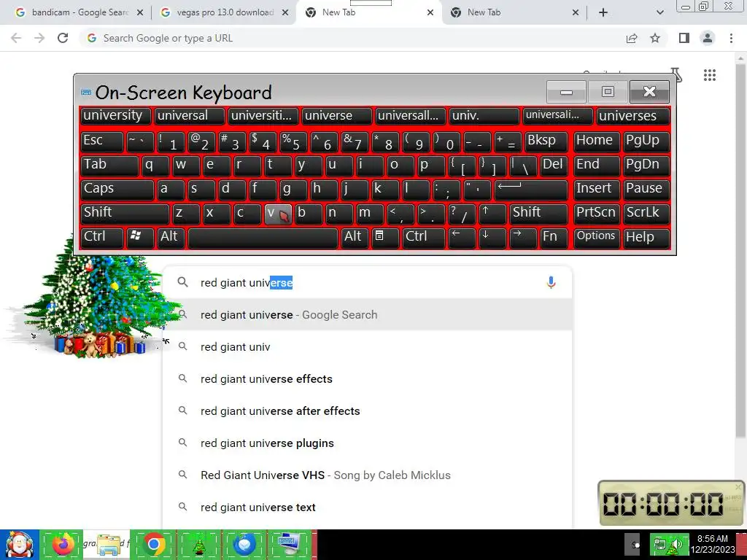Select suggestion 'red giant universe after effects'
Image resolution: width=747 pixels, height=560 pixels.
pos(367,411)
